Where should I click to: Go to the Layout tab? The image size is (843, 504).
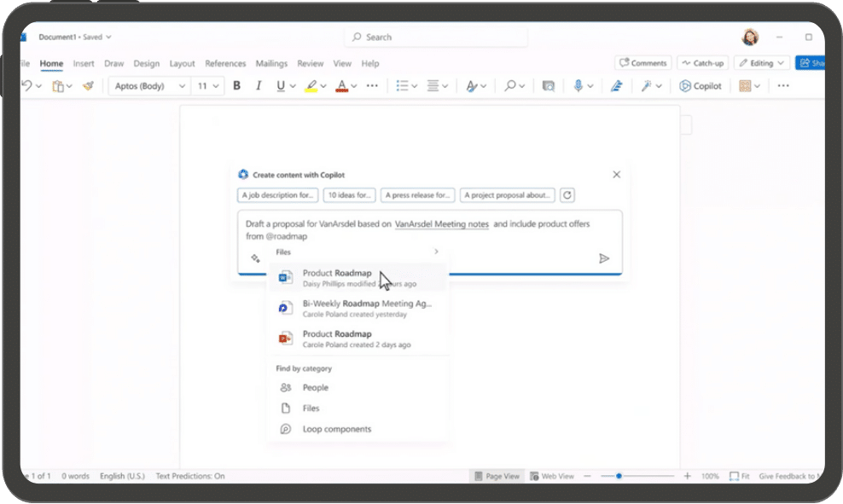click(x=183, y=63)
